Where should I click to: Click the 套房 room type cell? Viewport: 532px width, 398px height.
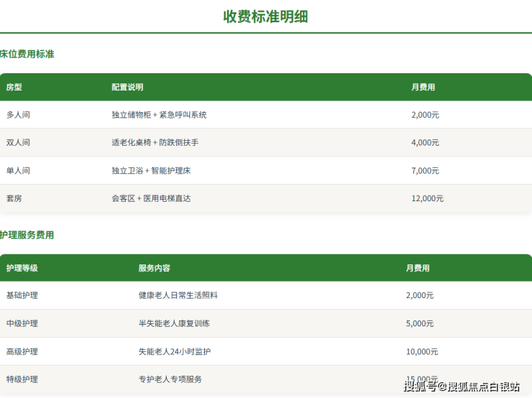pos(14,198)
